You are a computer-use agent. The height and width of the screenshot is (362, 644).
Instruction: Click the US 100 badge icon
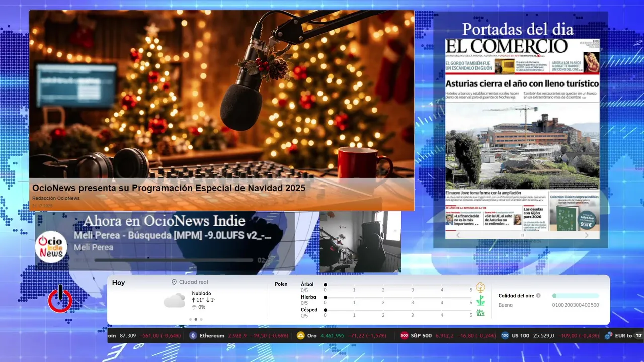click(x=505, y=335)
